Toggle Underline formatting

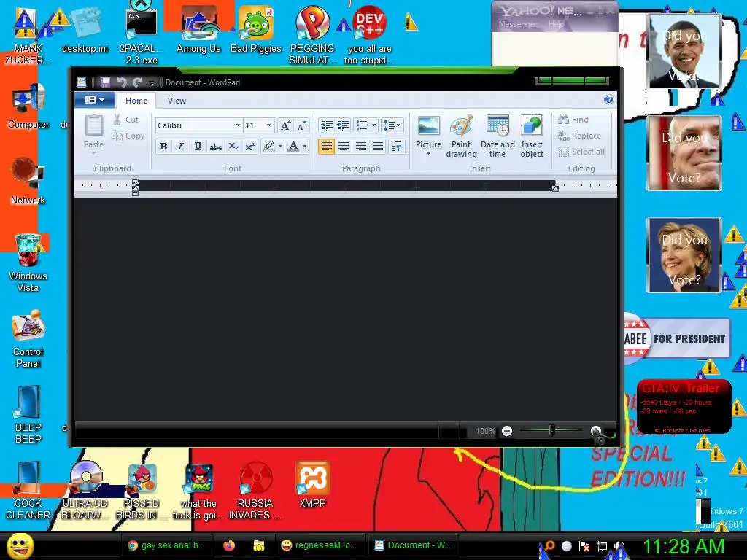click(198, 146)
